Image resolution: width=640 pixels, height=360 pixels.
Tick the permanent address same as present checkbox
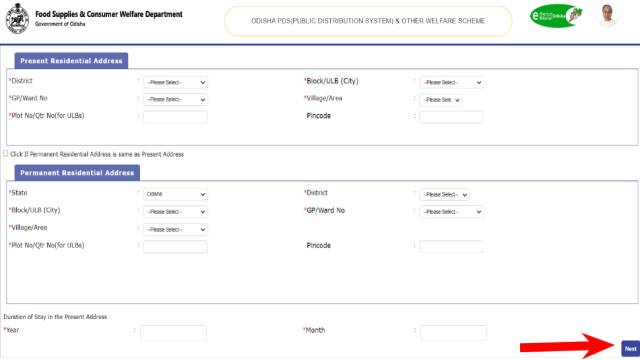pos(6,153)
